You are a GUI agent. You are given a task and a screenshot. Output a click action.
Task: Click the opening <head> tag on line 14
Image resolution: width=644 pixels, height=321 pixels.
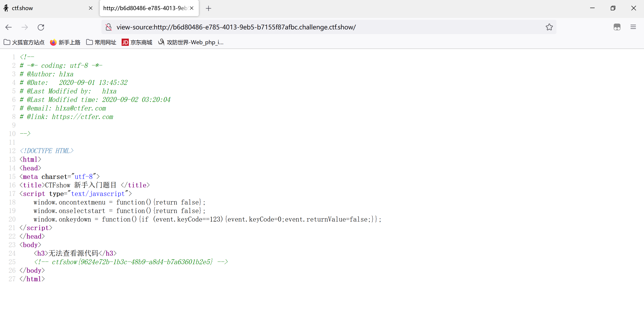[x=30, y=168]
